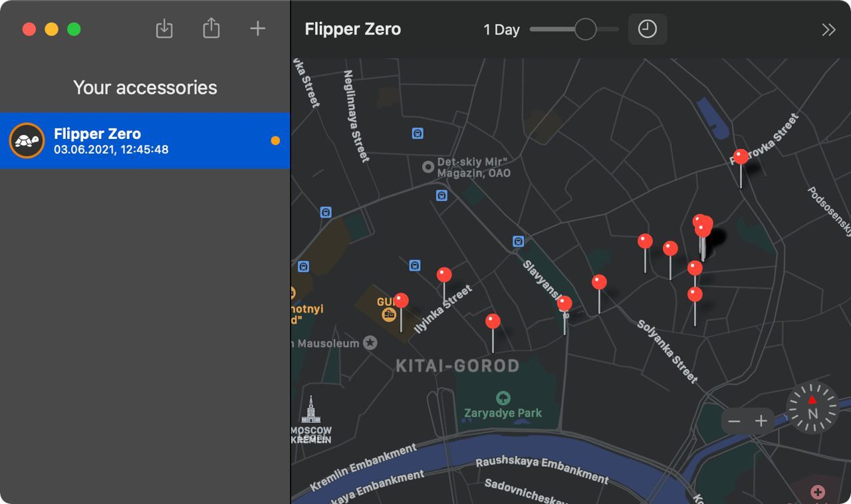
Task: Add a new accessory with plus icon
Action: click(x=257, y=29)
